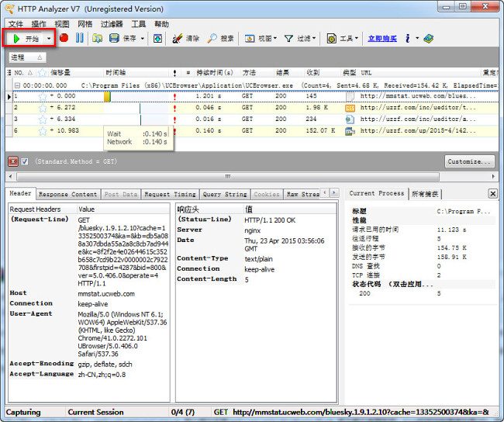Open the dropdown arrow next to 开始
The image size is (504, 422).
coord(49,39)
